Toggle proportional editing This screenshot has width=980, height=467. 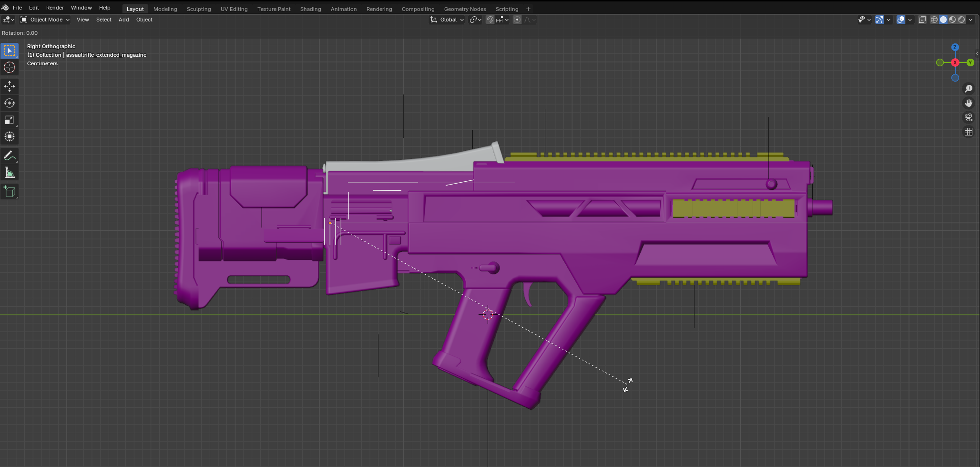pyautogui.click(x=517, y=20)
